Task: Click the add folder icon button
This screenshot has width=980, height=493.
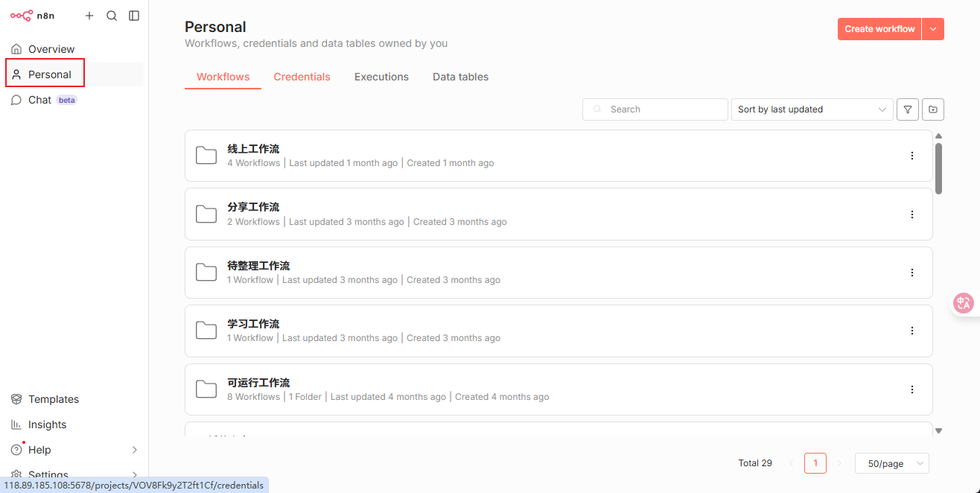Action: coord(932,109)
